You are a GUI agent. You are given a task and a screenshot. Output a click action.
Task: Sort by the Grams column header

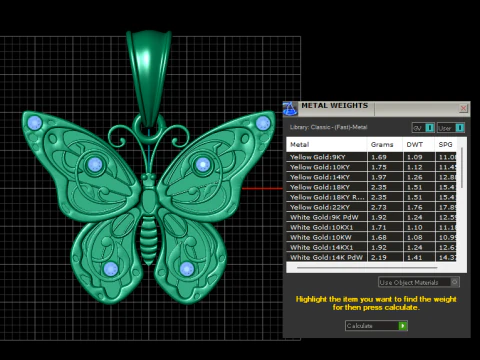pos(385,145)
